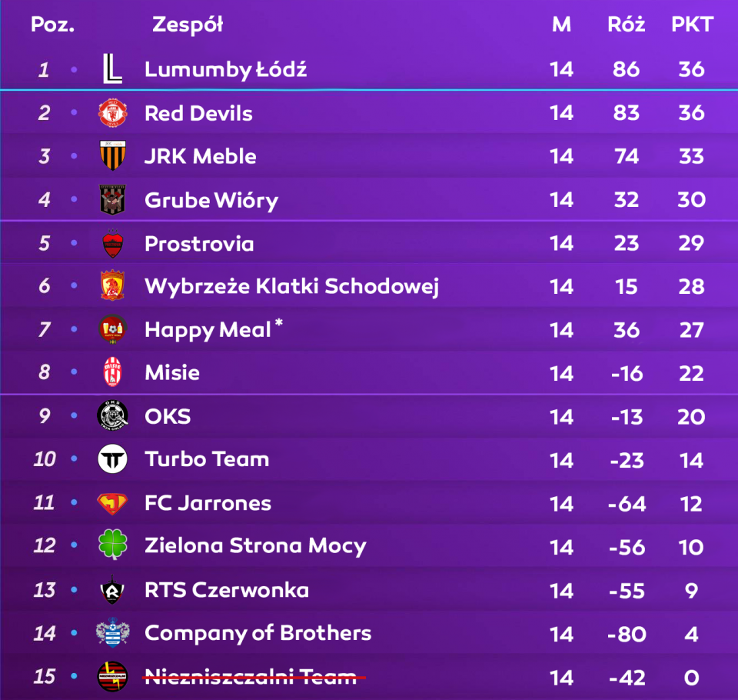Click the Lumumby Łódź team logo

click(112, 69)
